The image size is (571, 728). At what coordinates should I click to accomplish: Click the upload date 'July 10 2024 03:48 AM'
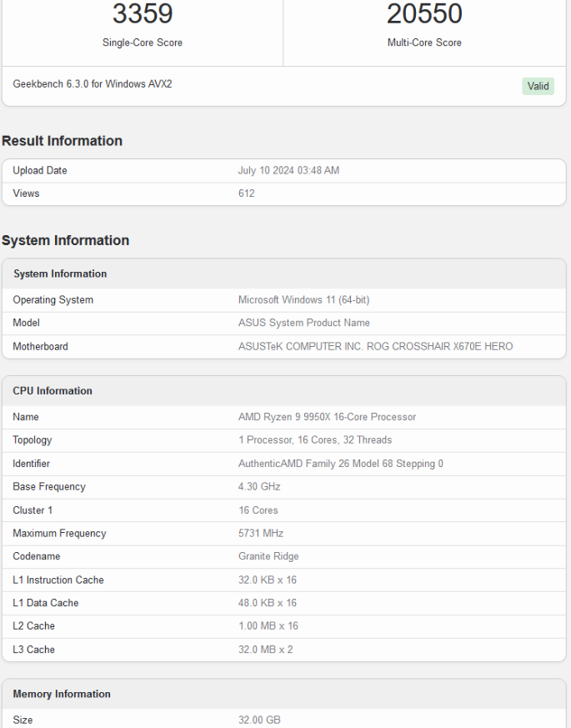288,170
